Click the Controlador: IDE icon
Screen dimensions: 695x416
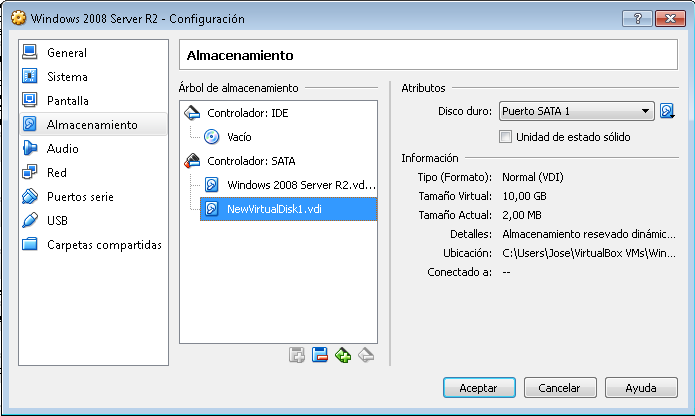(x=193, y=113)
